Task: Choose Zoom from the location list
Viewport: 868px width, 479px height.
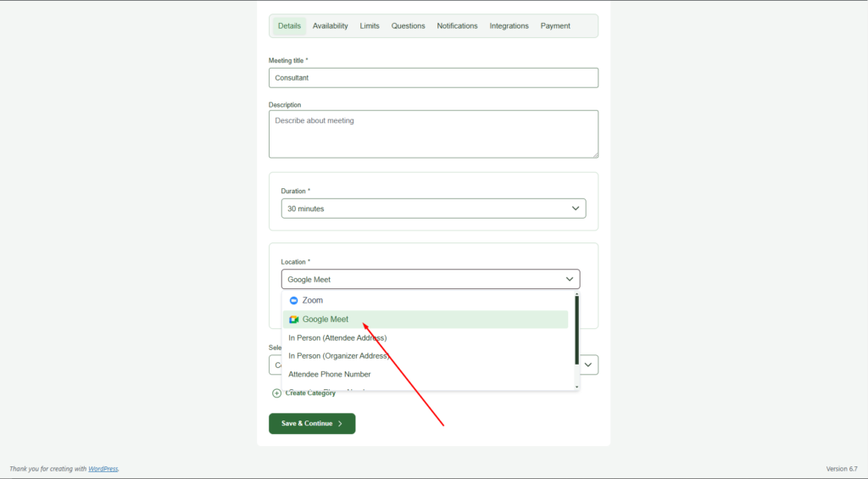Action: (x=426, y=300)
